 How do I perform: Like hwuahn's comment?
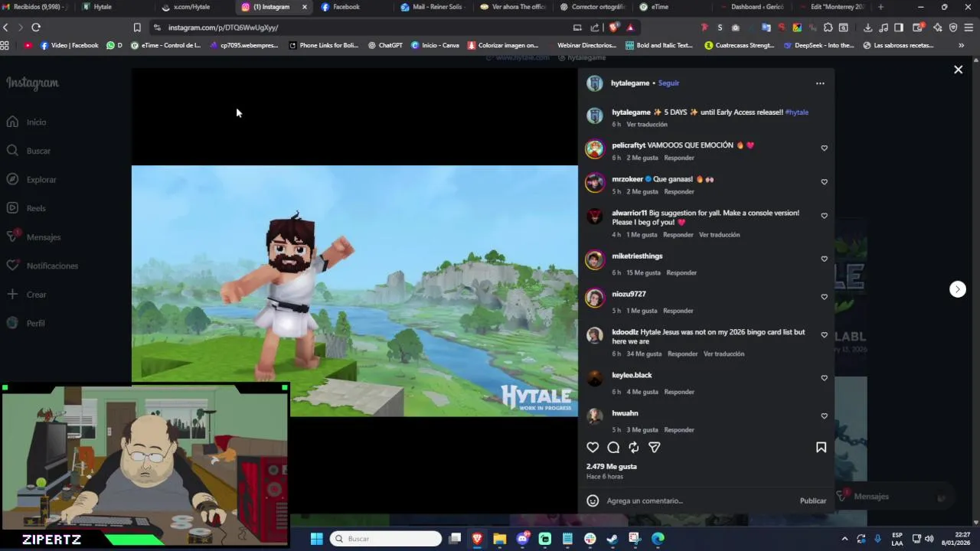[825, 416]
